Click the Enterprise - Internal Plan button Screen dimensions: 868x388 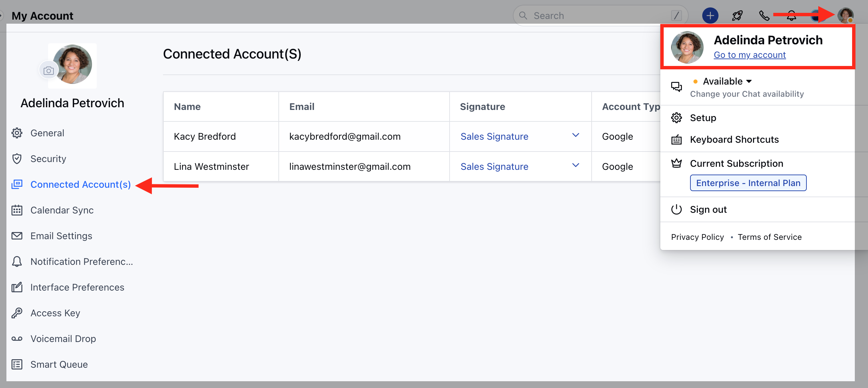click(x=748, y=183)
